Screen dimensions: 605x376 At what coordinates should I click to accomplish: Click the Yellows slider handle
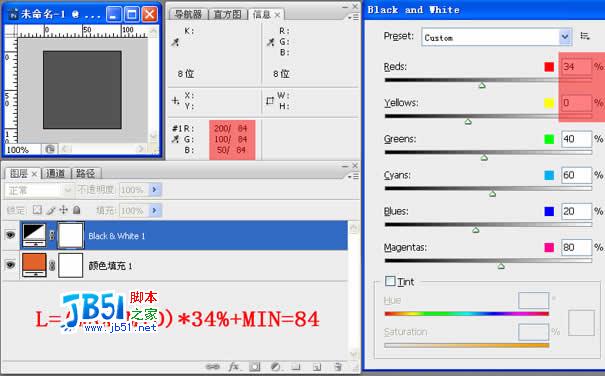(x=468, y=122)
